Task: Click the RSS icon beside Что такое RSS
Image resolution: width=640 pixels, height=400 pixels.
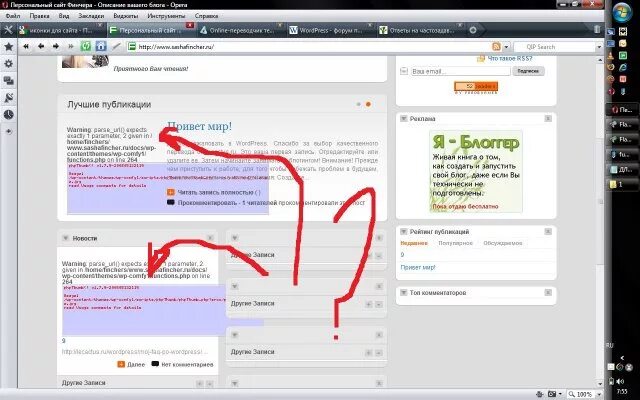Action: (481, 59)
